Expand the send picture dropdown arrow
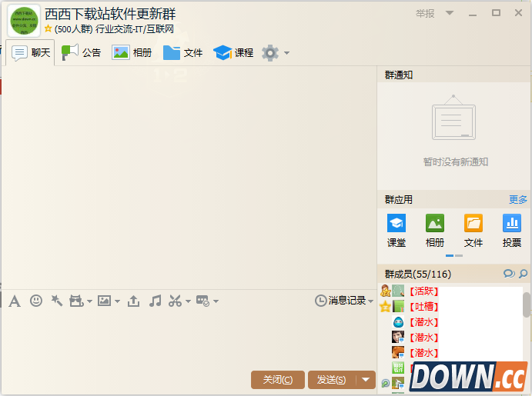This screenshot has width=532, height=396. (117, 301)
